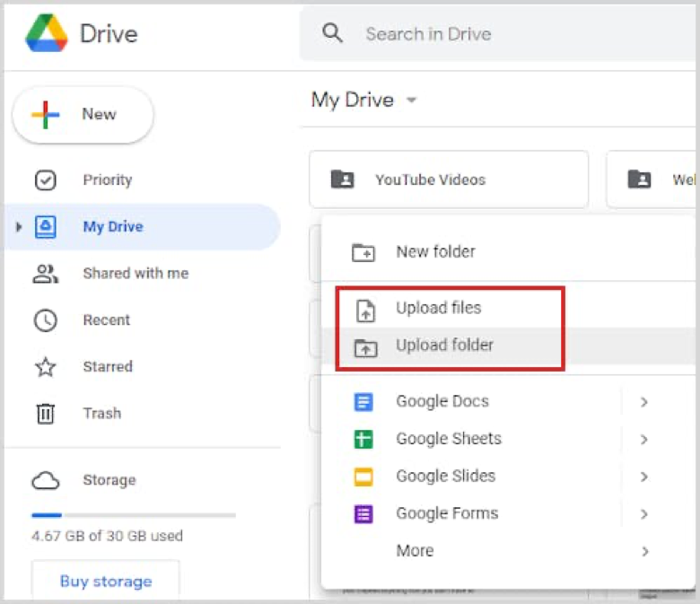Select Upload files from menu
Viewport: 700px width, 604px height.
pyautogui.click(x=438, y=309)
